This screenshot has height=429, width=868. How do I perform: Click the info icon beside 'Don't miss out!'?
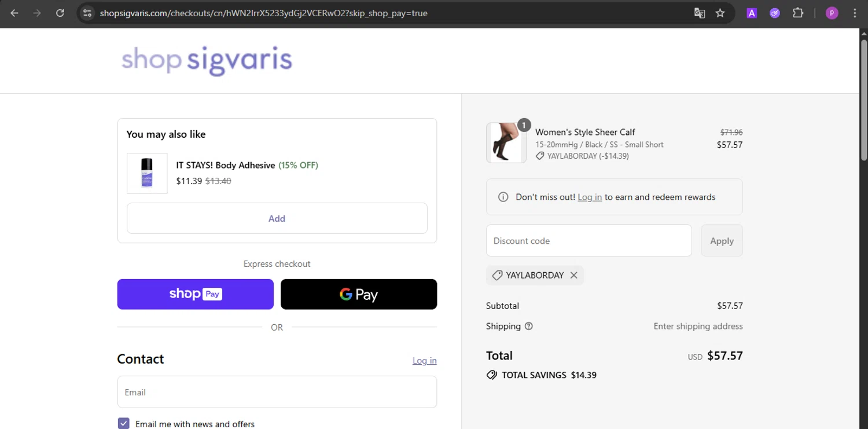(x=503, y=197)
